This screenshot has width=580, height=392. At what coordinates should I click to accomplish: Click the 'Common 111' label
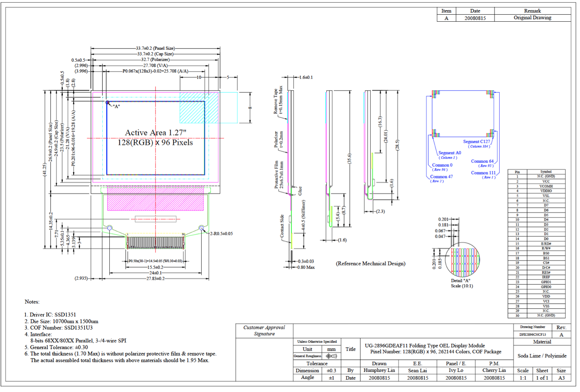click(483, 173)
